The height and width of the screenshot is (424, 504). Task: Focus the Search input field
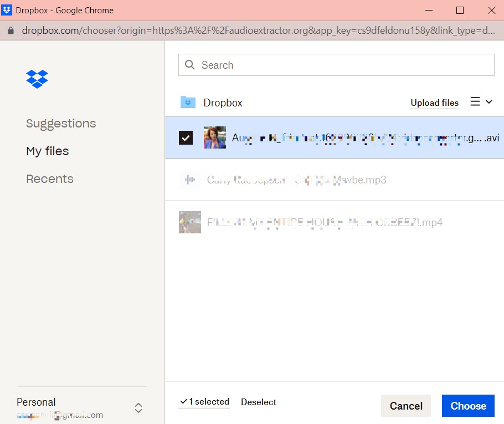(336, 65)
